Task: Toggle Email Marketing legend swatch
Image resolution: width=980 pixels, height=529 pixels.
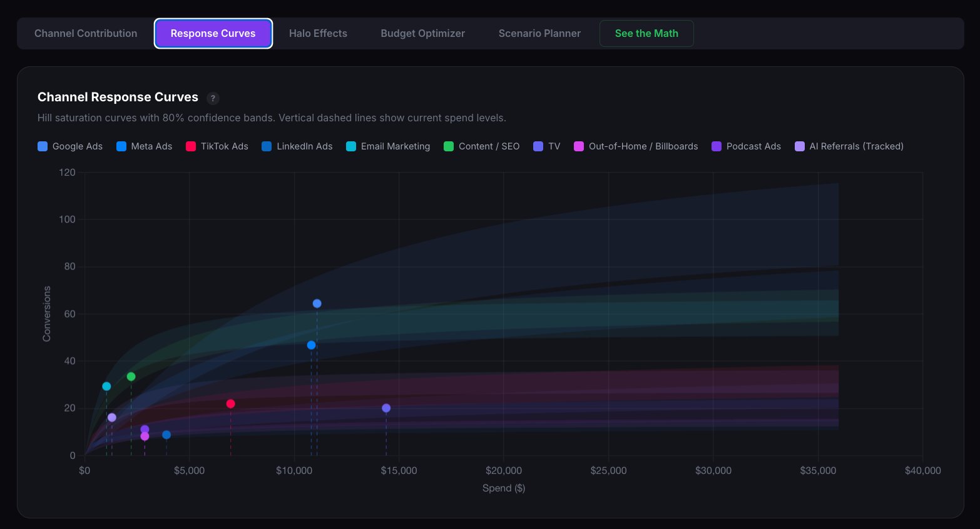Action: coord(351,146)
